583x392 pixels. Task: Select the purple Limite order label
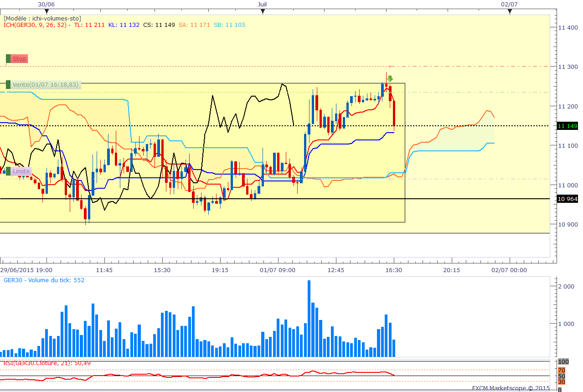point(21,171)
